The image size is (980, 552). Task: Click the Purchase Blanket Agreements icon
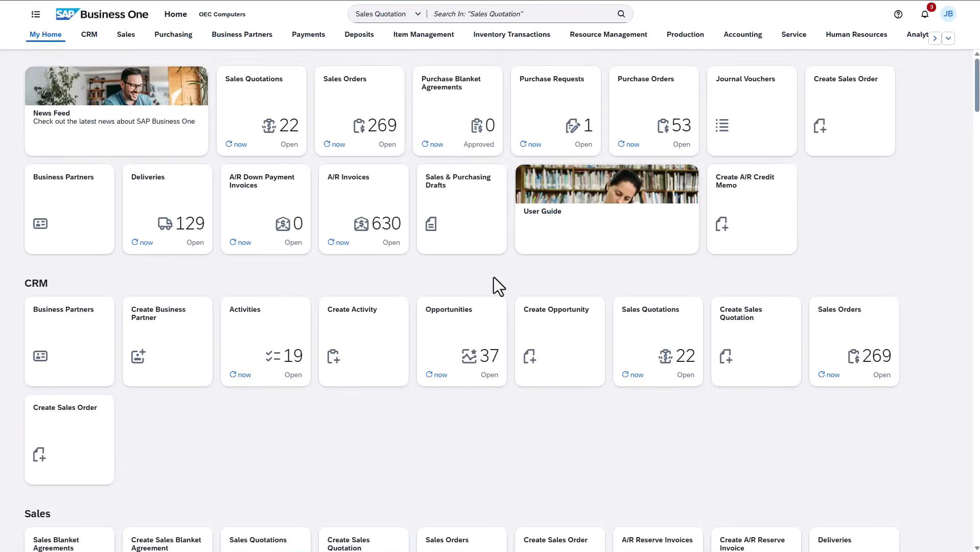[x=477, y=125]
